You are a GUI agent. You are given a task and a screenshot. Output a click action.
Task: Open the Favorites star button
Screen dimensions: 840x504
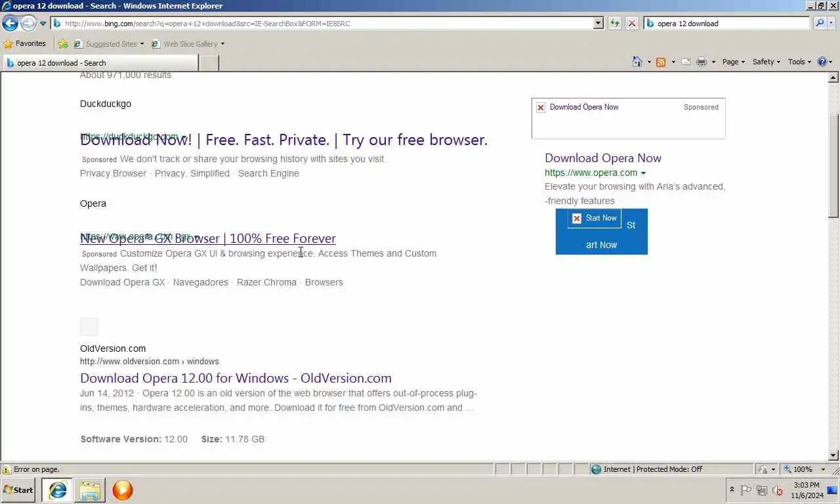25,44
